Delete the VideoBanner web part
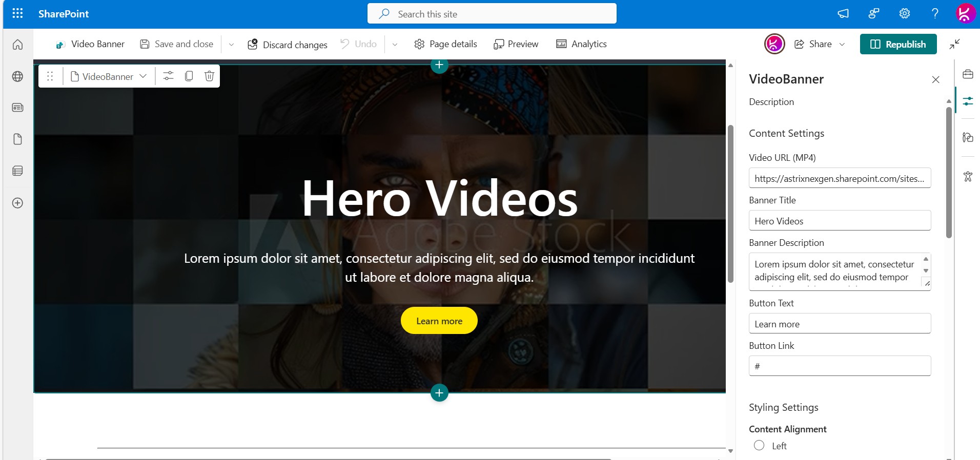The width and height of the screenshot is (980, 460). (209, 76)
